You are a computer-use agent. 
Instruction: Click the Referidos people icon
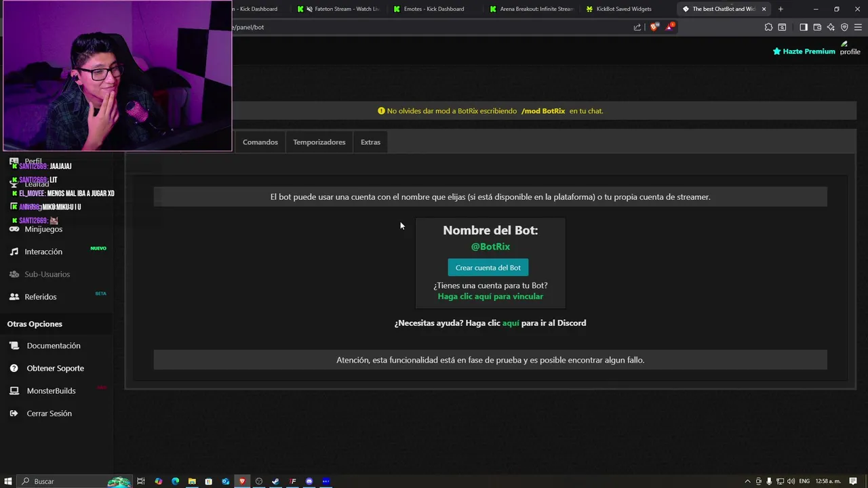click(14, 297)
